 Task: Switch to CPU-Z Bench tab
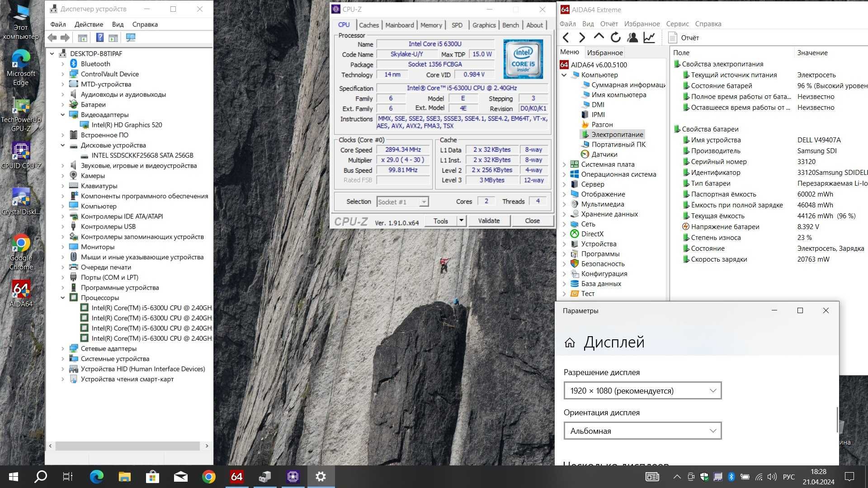coord(511,25)
